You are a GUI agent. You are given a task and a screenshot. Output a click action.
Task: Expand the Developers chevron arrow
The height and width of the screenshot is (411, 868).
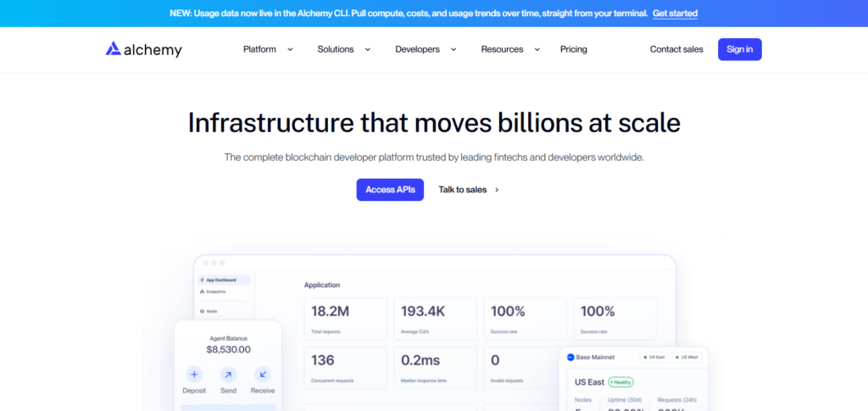tap(453, 49)
